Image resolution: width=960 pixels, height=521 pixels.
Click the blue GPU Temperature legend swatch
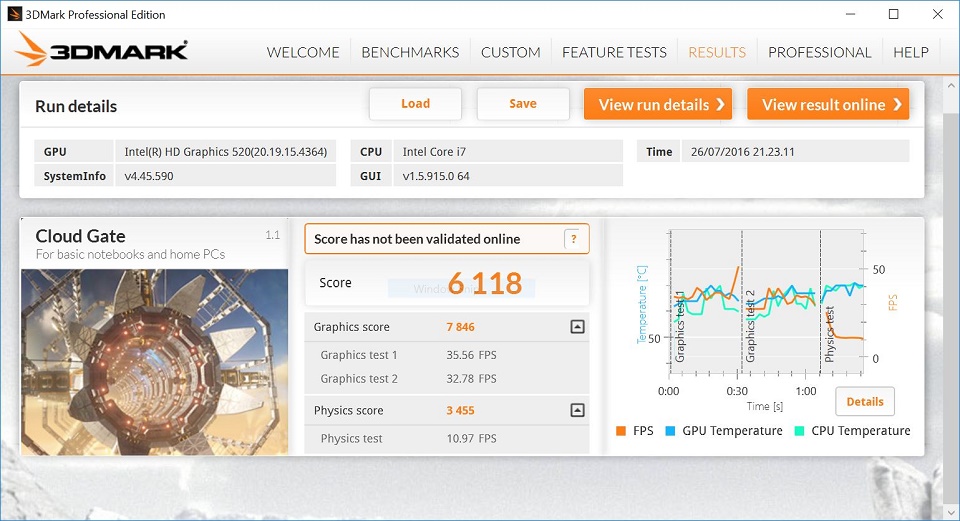pos(671,431)
